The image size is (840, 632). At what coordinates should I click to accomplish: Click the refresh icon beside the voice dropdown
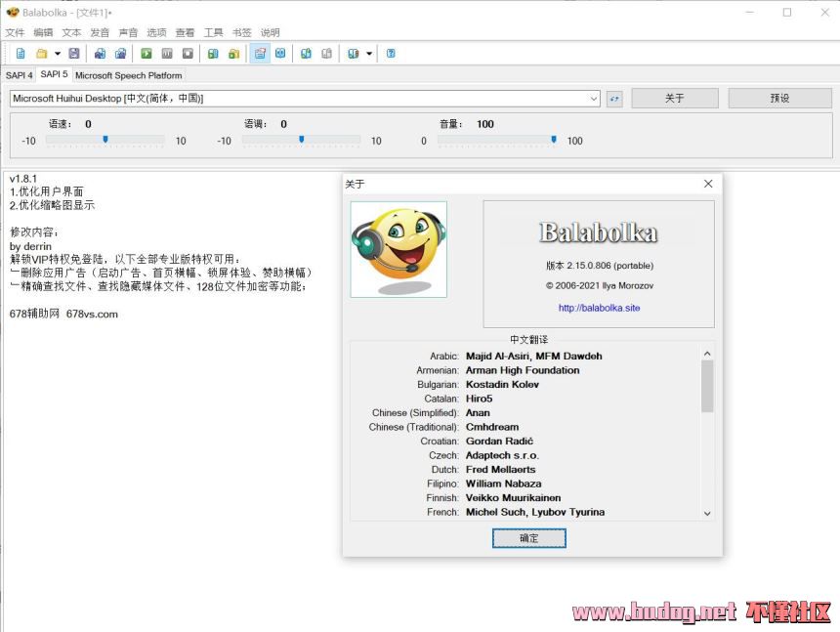pyautogui.click(x=614, y=99)
